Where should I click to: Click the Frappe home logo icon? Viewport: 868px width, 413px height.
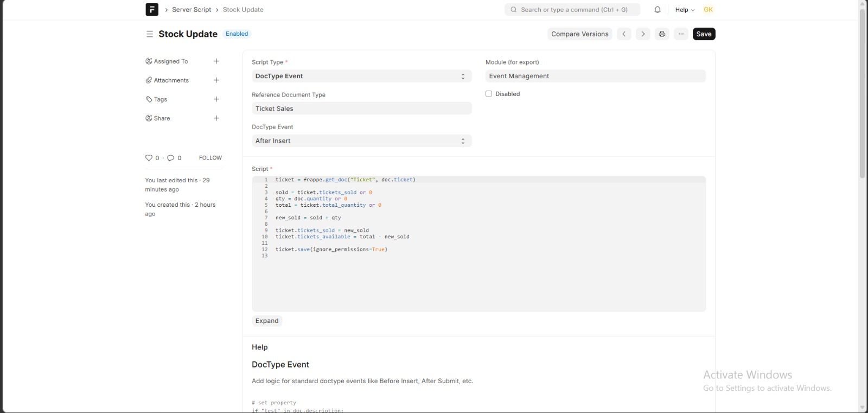coord(152,9)
